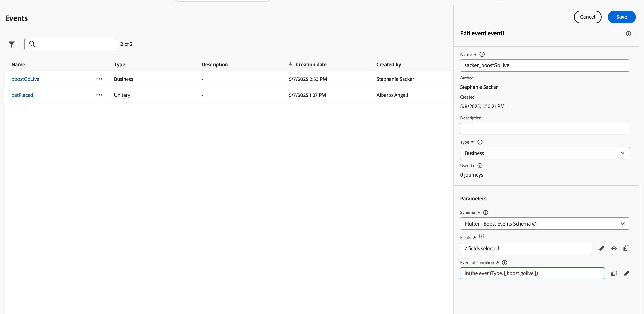644x314 pixels.
Task: Click the events search input field
Action: pyautogui.click(x=71, y=44)
